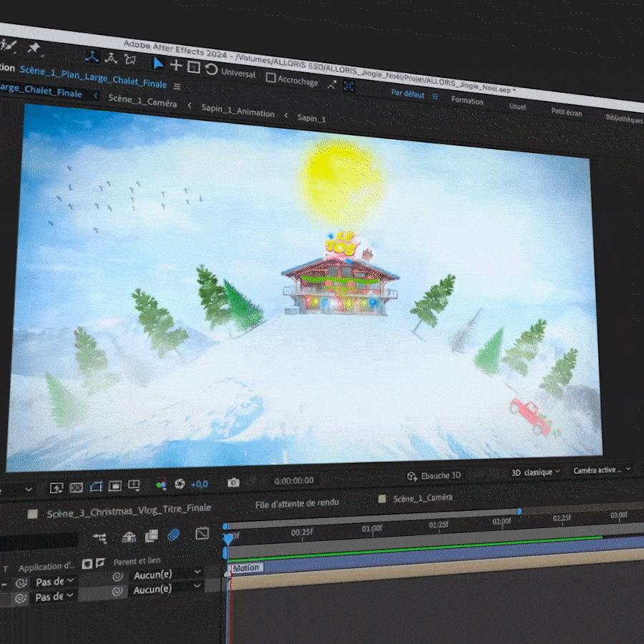Click the timeline at the 01:00f mark
This screenshot has width=644, height=644.
pyautogui.click(x=371, y=530)
